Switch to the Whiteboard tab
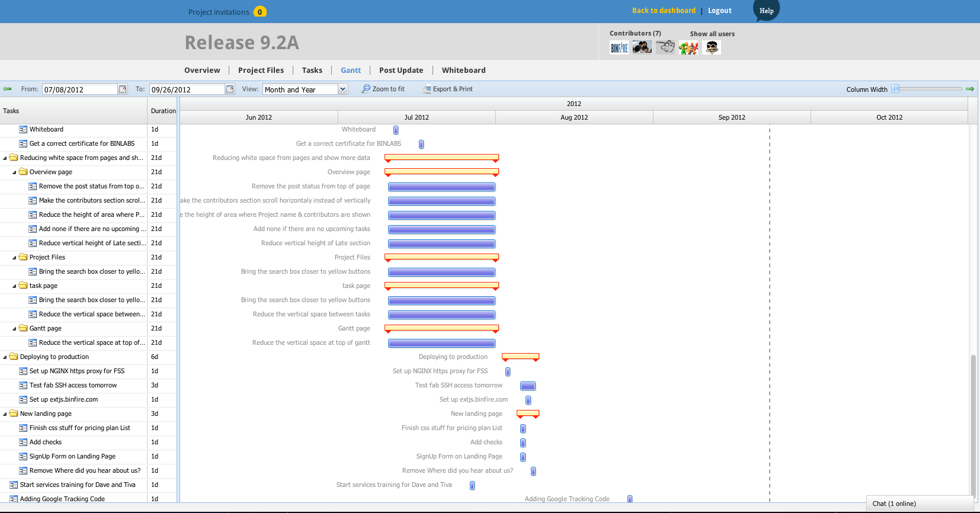Screen dimensions: 980x513 (x=463, y=70)
